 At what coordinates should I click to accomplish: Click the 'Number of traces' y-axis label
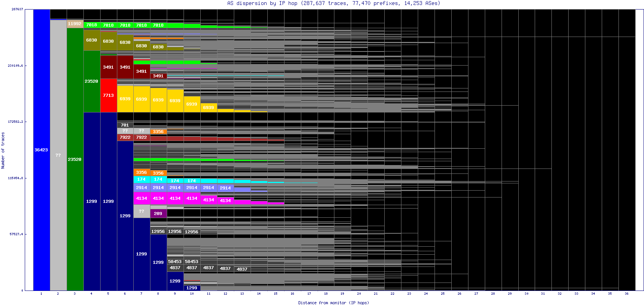[3, 150]
